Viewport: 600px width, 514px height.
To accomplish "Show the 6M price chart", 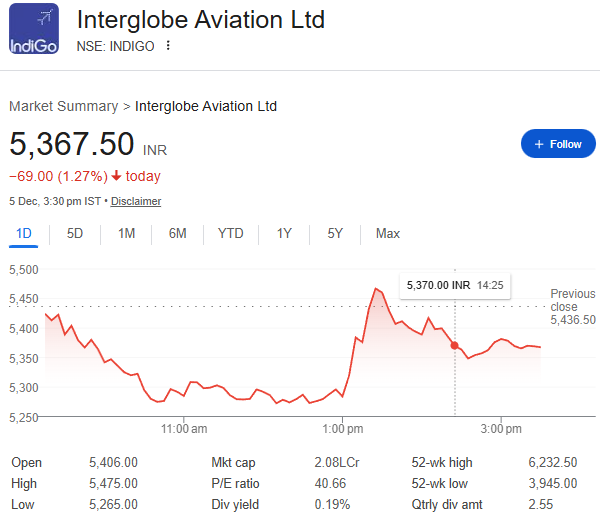I will 177,233.
